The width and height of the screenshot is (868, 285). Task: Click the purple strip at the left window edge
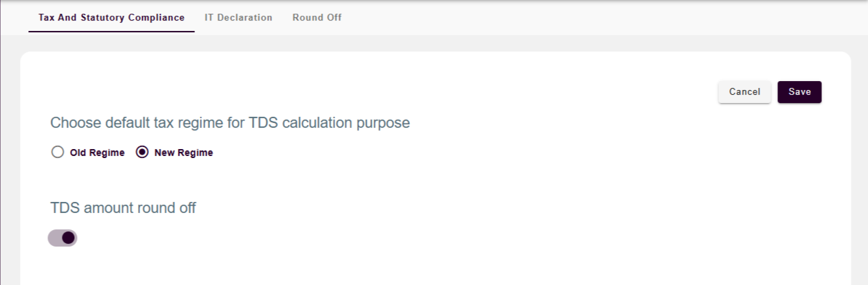tap(1, 172)
